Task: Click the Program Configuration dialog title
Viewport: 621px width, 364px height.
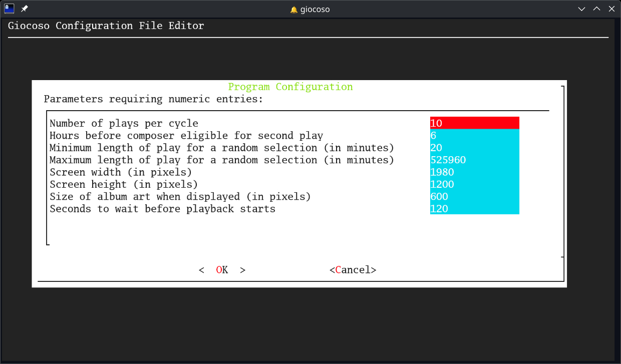Action: [290, 87]
